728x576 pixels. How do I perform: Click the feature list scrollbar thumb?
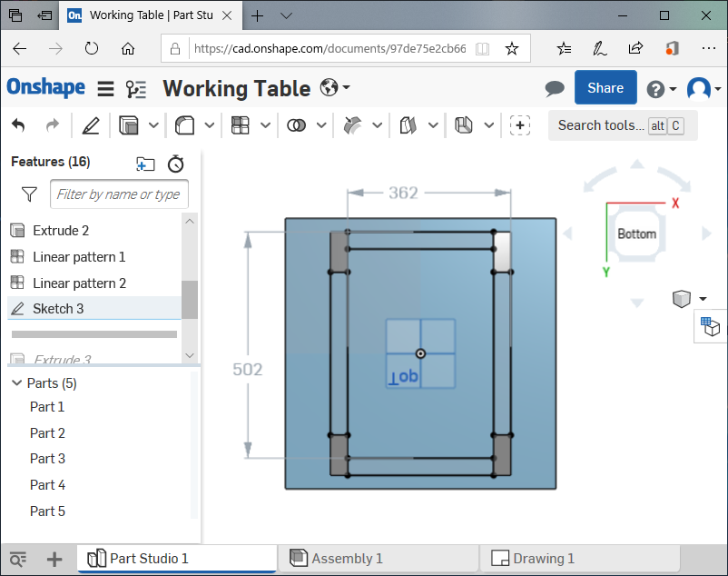(x=190, y=300)
